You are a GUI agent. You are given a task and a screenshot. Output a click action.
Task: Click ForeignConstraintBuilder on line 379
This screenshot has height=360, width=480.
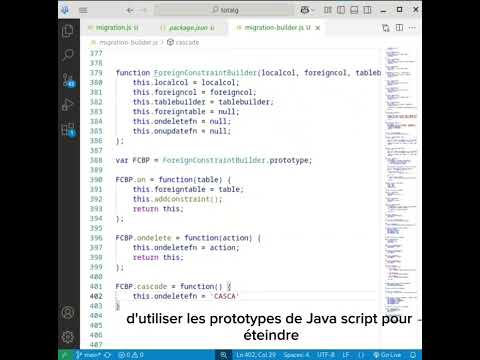pyautogui.click(x=205, y=73)
